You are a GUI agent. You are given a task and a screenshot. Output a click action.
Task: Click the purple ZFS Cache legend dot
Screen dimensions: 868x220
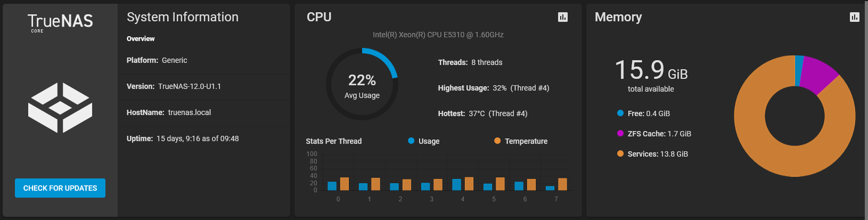620,133
